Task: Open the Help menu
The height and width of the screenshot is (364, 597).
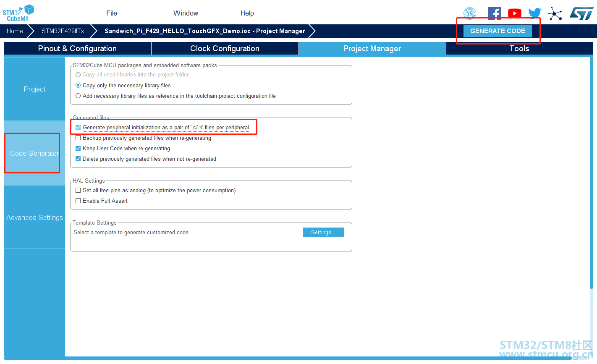Action: 247,13
